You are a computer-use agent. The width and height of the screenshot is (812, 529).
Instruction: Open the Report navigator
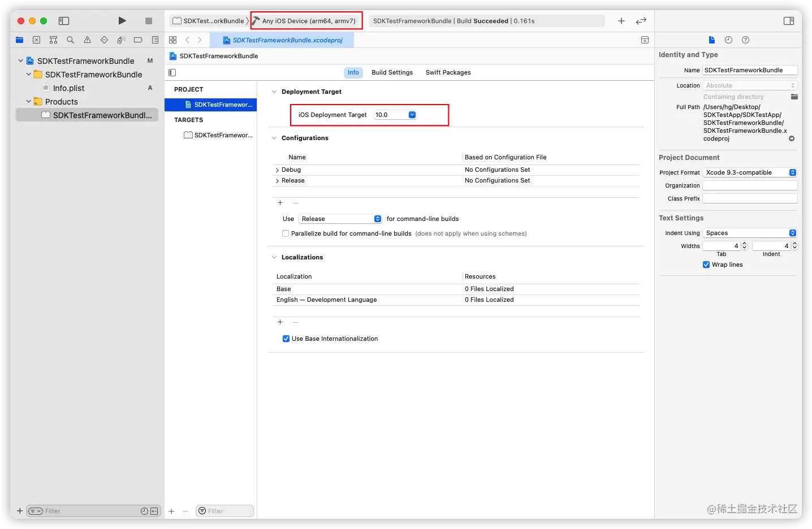click(x=155, y=40)
